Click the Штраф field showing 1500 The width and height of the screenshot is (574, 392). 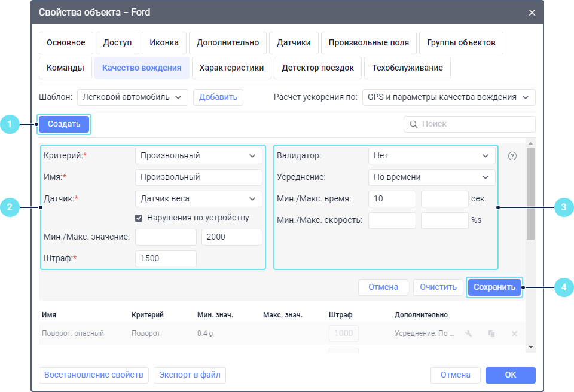[166, 258]
